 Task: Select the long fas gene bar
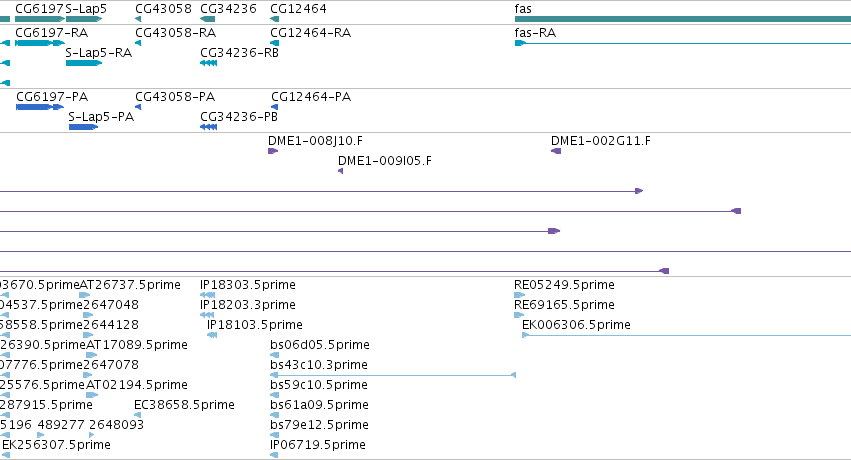click(683, 19)
